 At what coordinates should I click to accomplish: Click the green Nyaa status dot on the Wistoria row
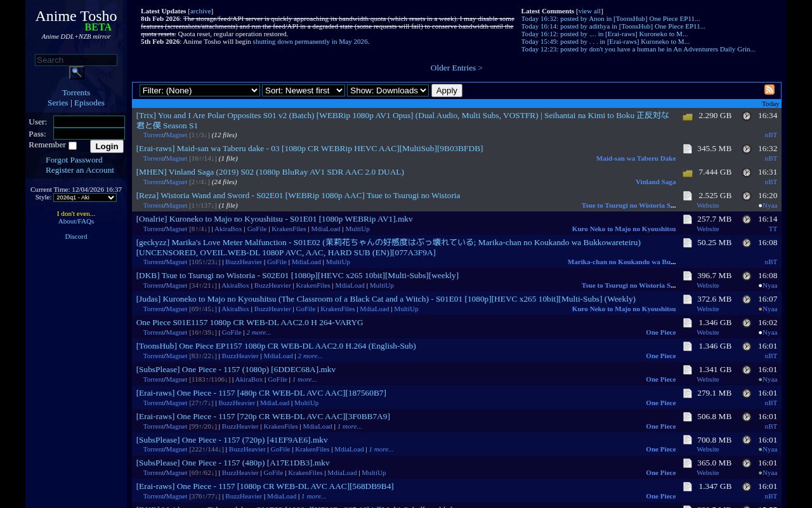tap(761, 205)
